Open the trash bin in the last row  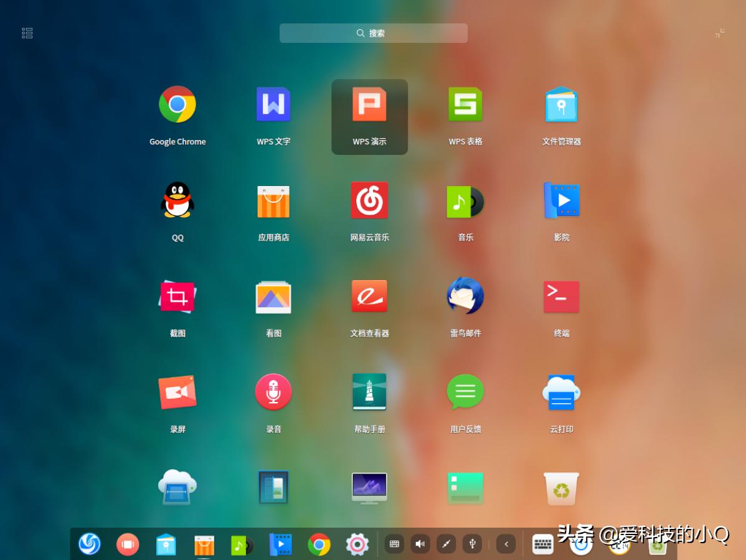coord(561,488)
